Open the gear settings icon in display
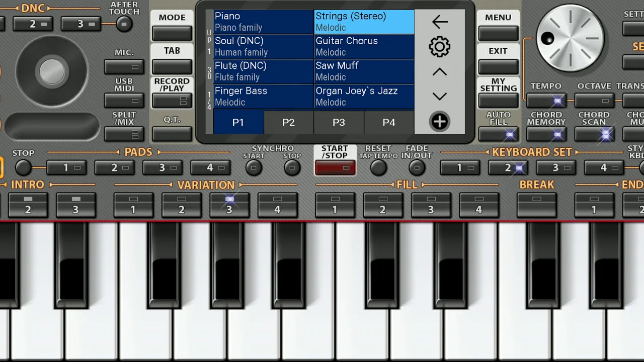 click(x=439, y=47)
